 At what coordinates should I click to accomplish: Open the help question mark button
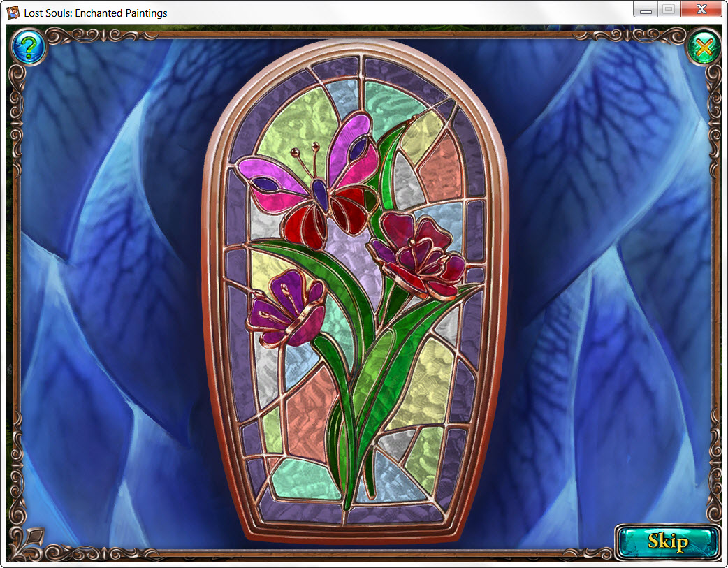(x=28, y=48)
